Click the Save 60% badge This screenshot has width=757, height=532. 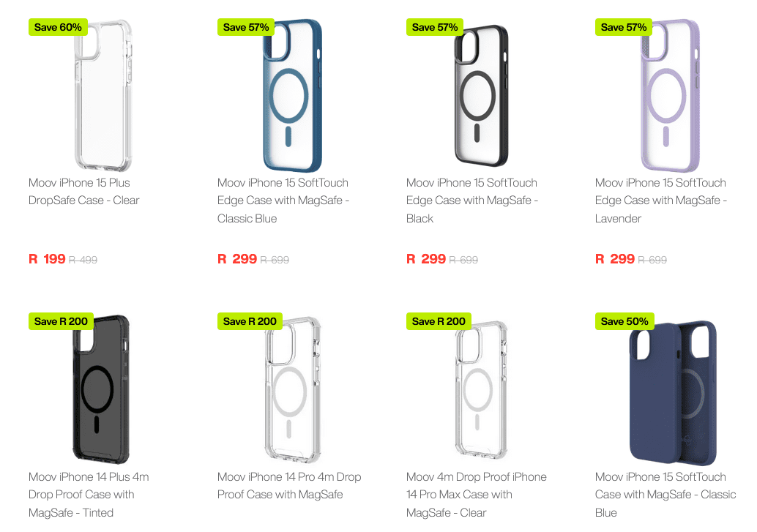(58, 27)
